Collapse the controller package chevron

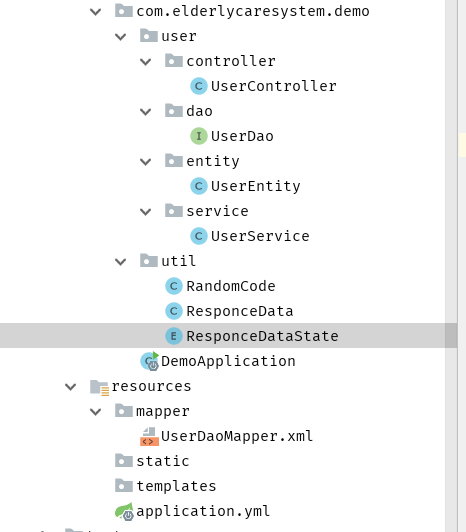[146, 62]
